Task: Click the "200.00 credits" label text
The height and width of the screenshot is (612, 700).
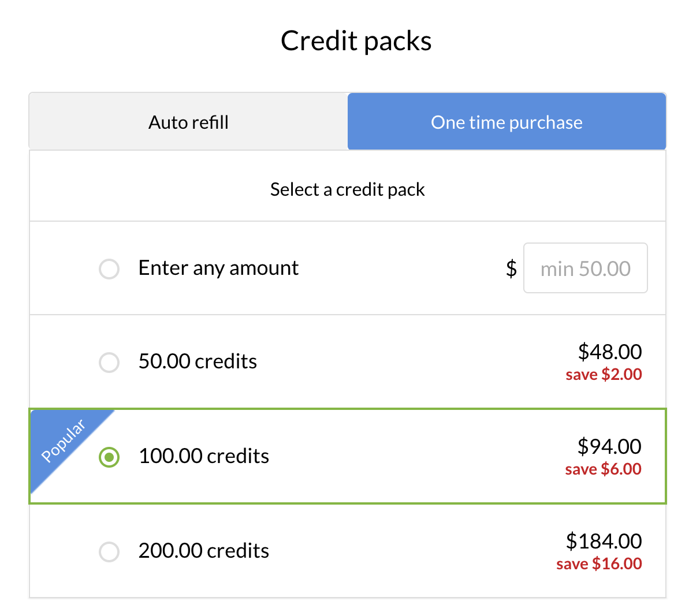Action: coord(203,551)
